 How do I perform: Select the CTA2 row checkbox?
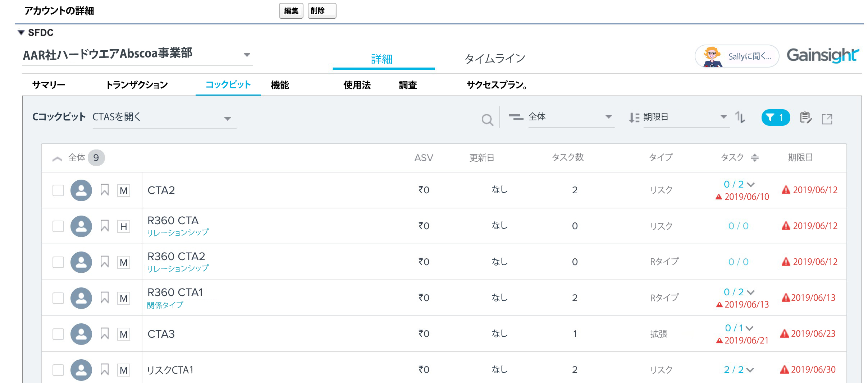[58, 190]
